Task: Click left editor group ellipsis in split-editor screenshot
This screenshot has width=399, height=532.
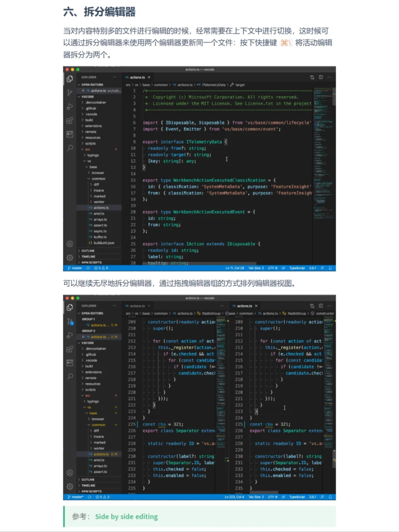Action: coord(222,306)
